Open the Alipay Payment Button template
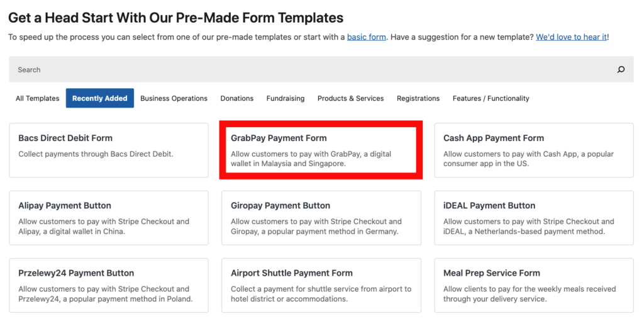Image resolution: width=644 pixels, height=321 pixels. 108,217
